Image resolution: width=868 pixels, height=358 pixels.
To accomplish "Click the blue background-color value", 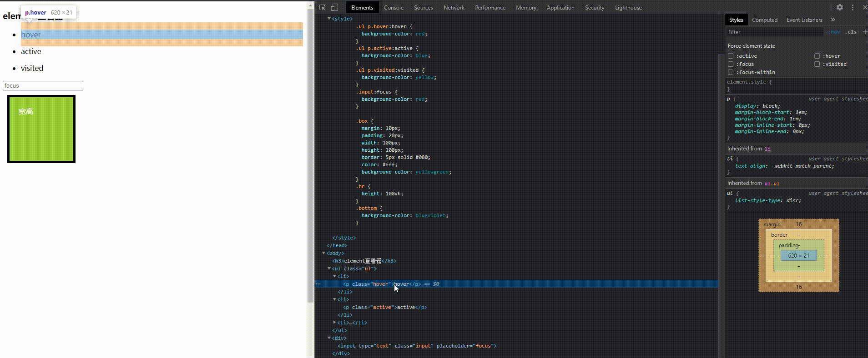I will (421, 55).
